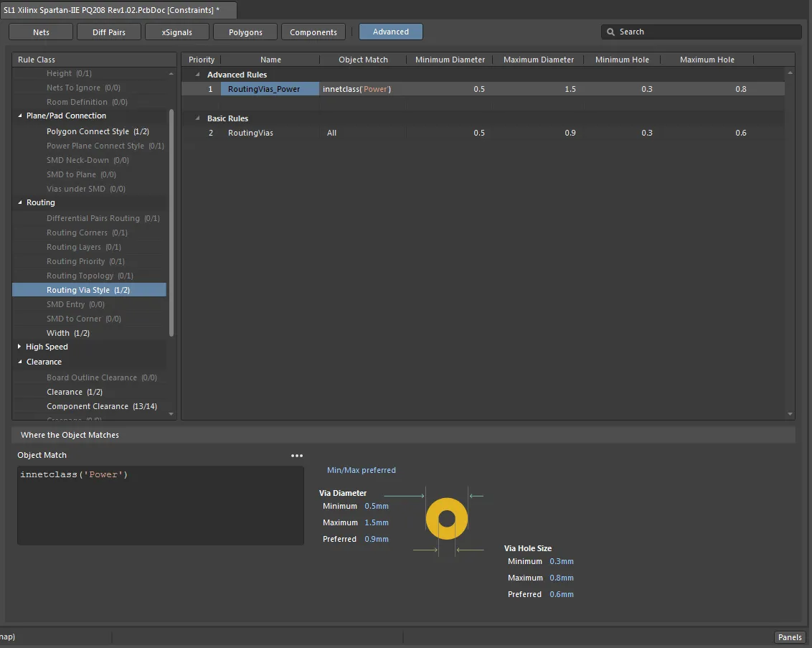Click the Search field
The width and height of the screenshot is (812, 648).
(x=702, y=32)
